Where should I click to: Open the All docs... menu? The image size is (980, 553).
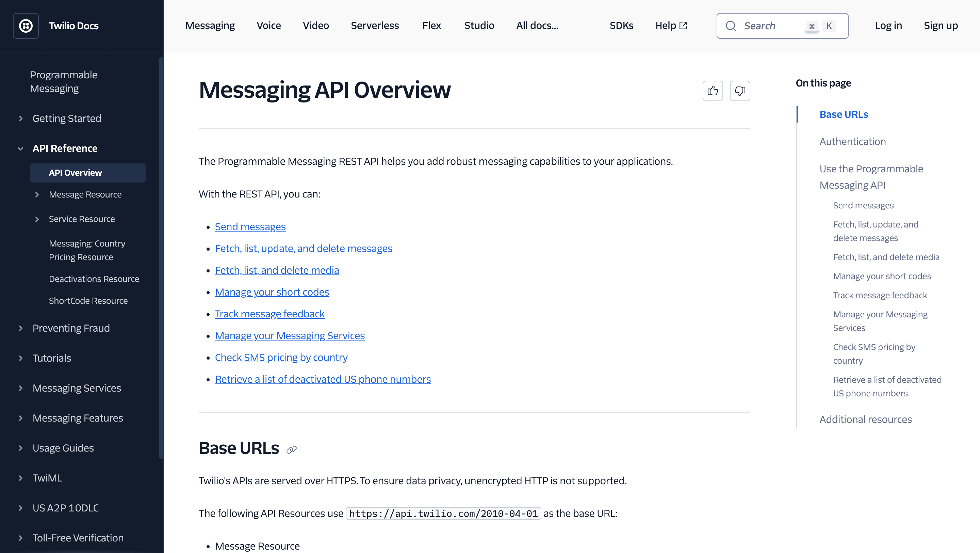[537, 26]
